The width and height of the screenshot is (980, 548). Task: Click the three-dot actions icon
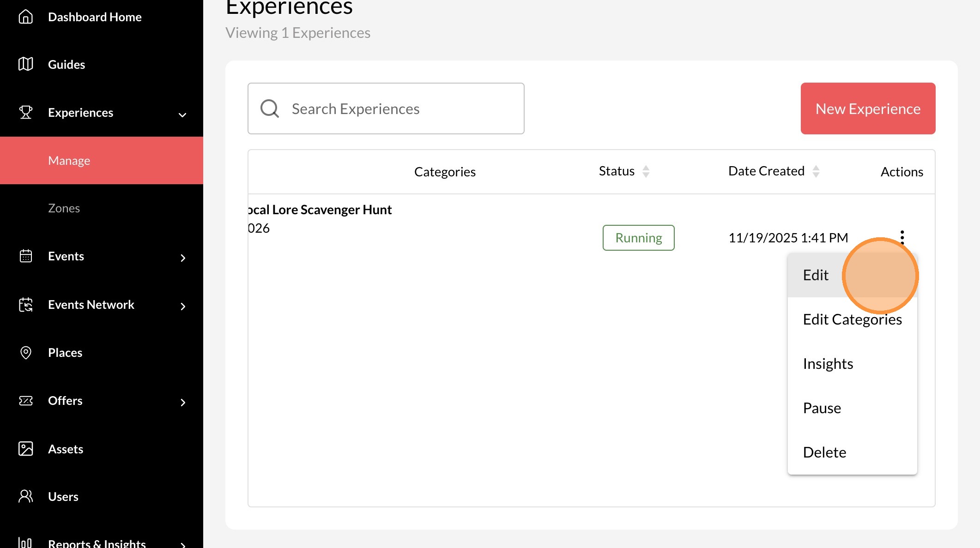901,237
